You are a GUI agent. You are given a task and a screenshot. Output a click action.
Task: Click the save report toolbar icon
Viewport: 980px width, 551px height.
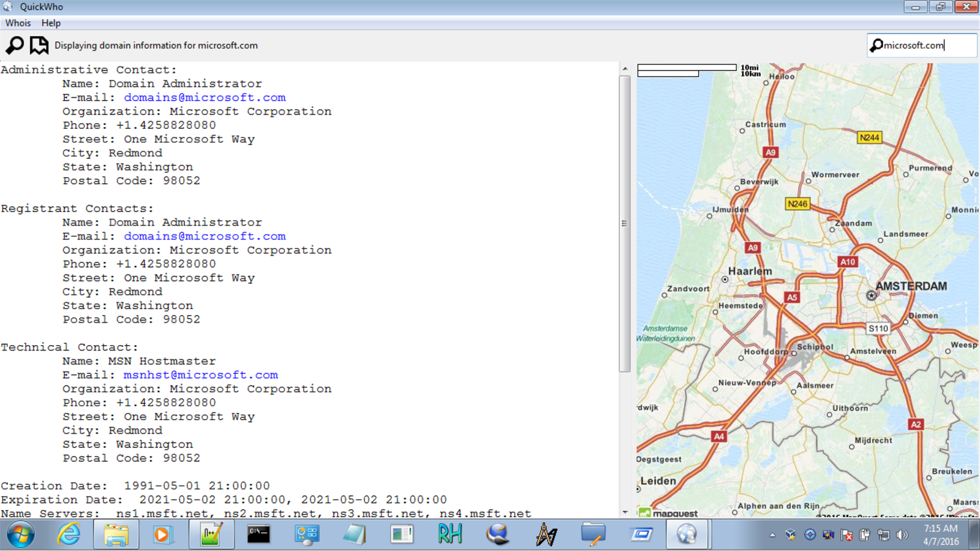pos(39,45)
